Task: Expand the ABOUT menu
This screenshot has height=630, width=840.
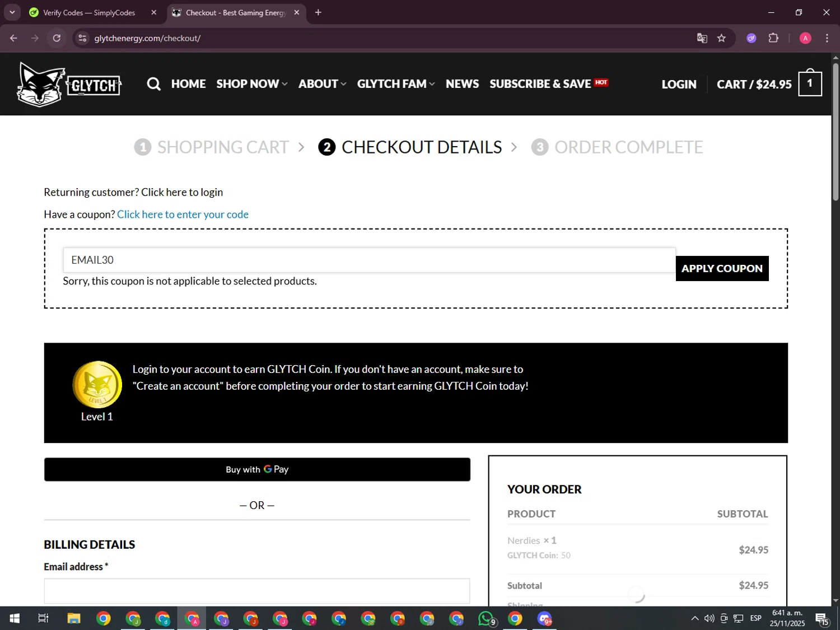Action: pyautogui.click(x=323, y=84)
